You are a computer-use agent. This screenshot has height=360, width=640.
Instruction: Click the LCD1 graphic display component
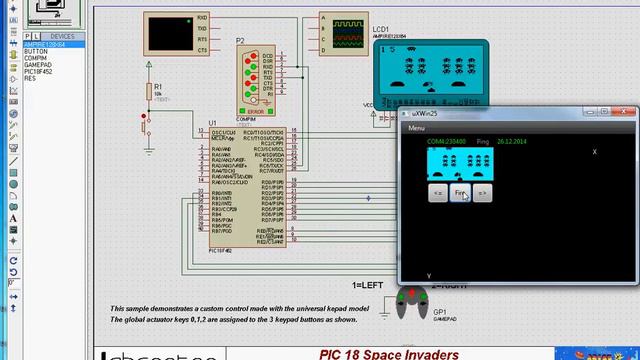pos(431,75)
